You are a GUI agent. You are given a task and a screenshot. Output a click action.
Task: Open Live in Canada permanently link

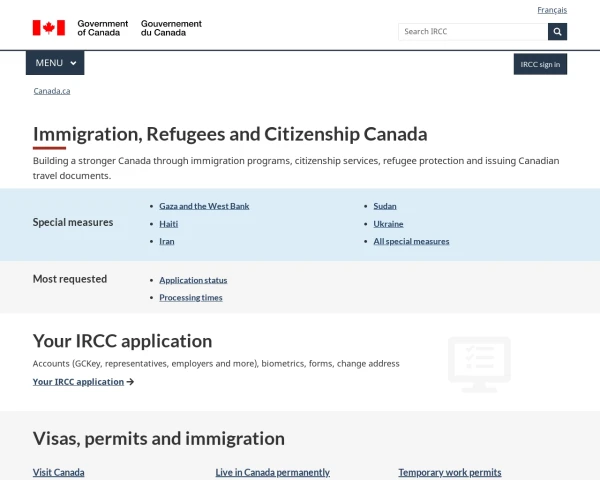pyautogui.click(x=272, y=472)
